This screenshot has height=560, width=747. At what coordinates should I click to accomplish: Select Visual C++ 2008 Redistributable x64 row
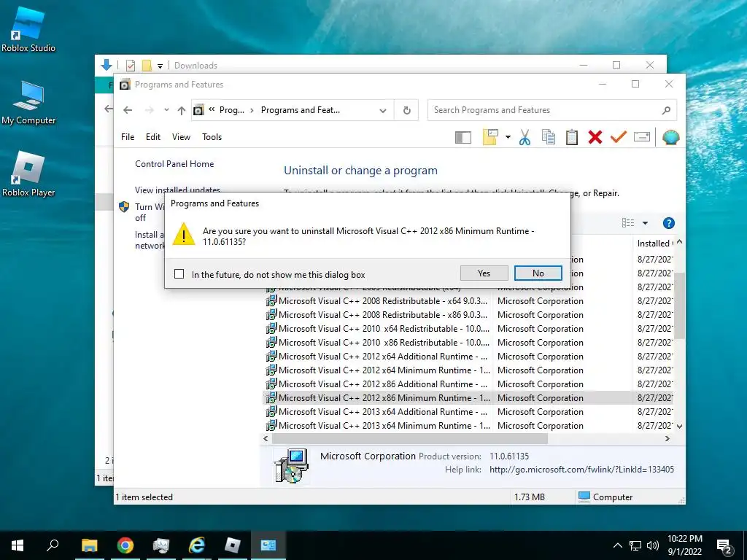(x=469, y=301)
